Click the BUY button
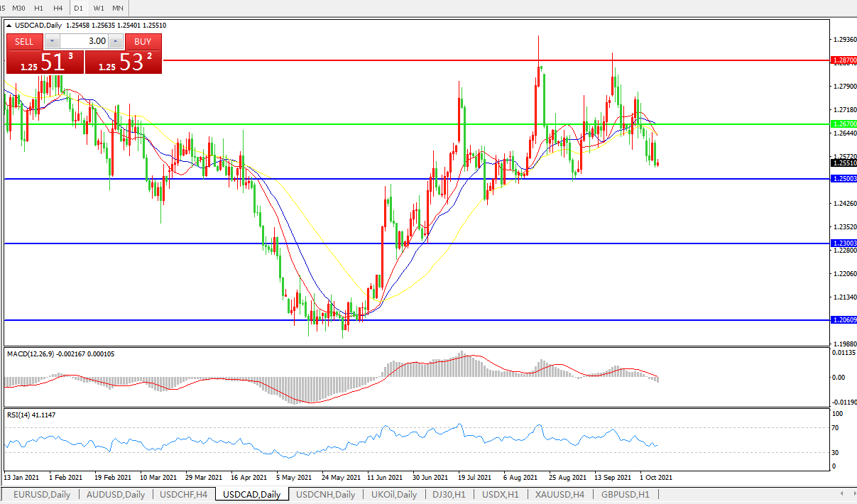Viewport: 857px width, 504px height. tap(143, 41)
